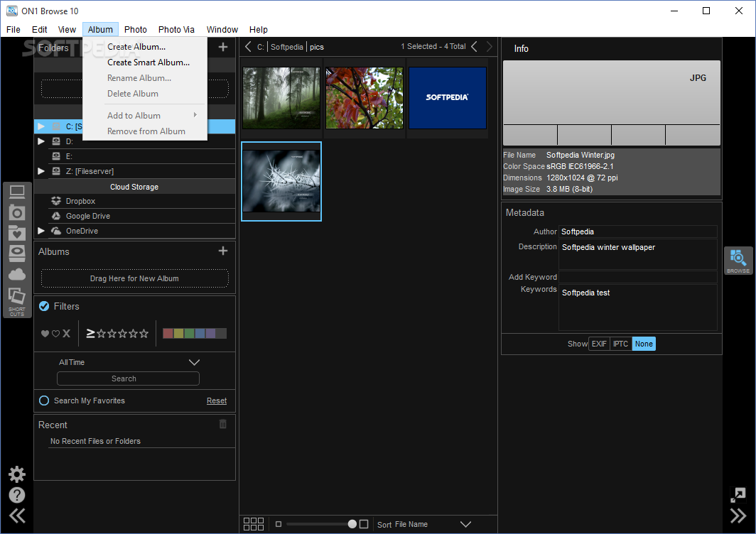Click small thumbnail size icon

pyautogui.click(x=279, y=524)
